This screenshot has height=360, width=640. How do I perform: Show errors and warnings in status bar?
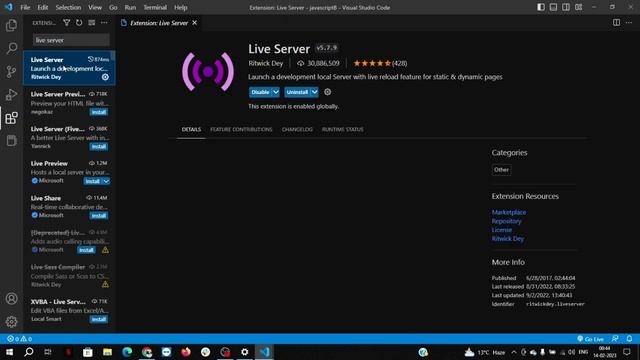coord(20,339)
